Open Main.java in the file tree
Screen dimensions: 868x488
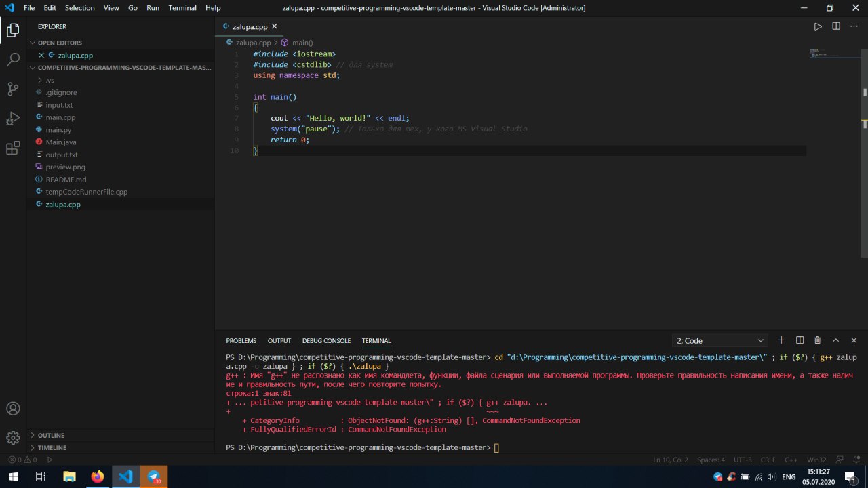click(x=121, y=142)
